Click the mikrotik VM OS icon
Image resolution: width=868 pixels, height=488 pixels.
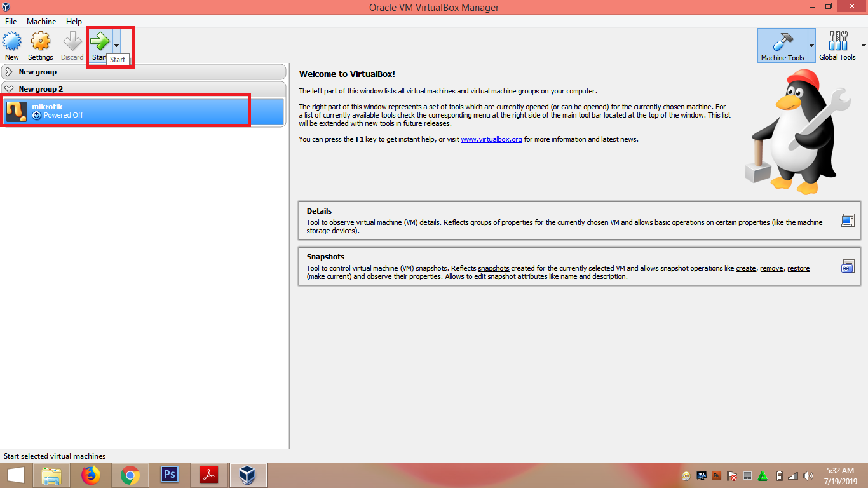point(17,112)
